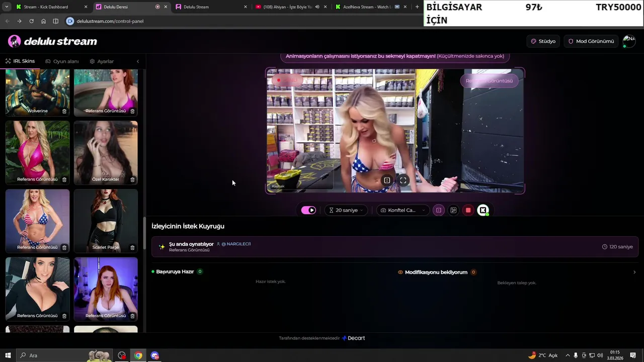644x362 pixels.
Task: Open the Ayarlar tab
Action: 102,61
